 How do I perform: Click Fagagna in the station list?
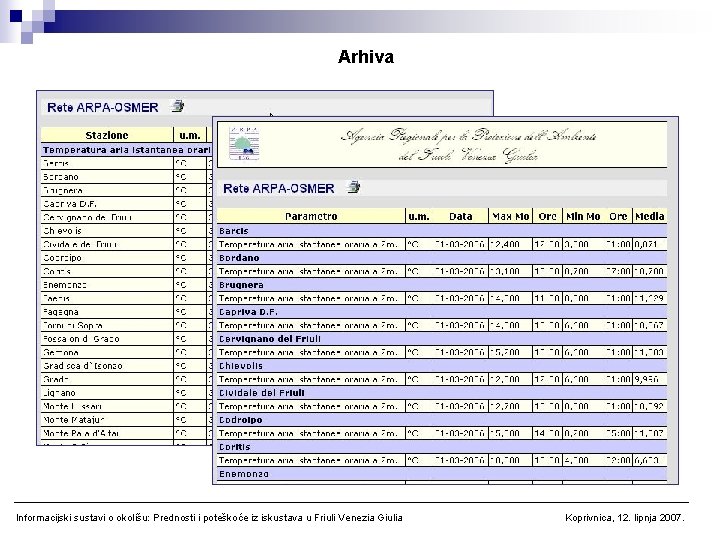(x=61, y=312)
